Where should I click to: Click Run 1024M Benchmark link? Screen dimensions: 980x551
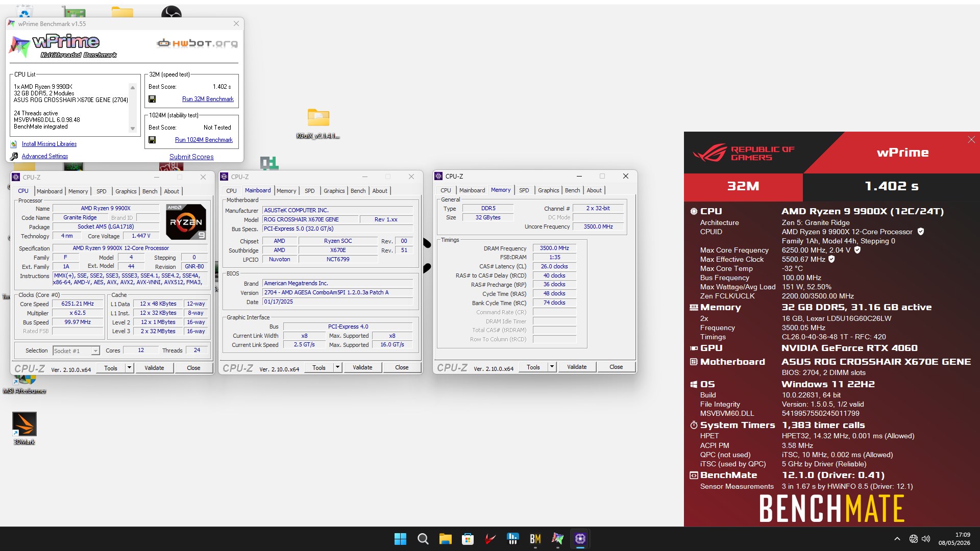pyautogui.click(x=204, y=140)
